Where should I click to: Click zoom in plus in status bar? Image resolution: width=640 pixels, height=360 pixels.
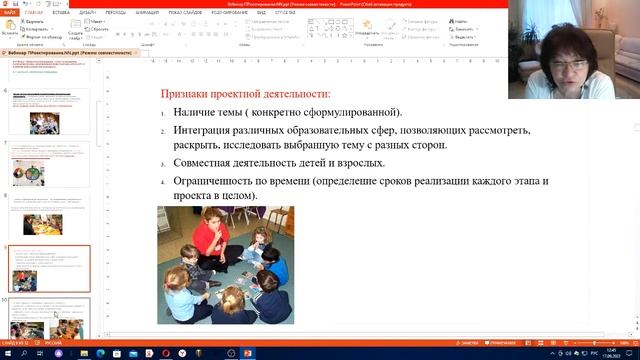click(614, 343)
